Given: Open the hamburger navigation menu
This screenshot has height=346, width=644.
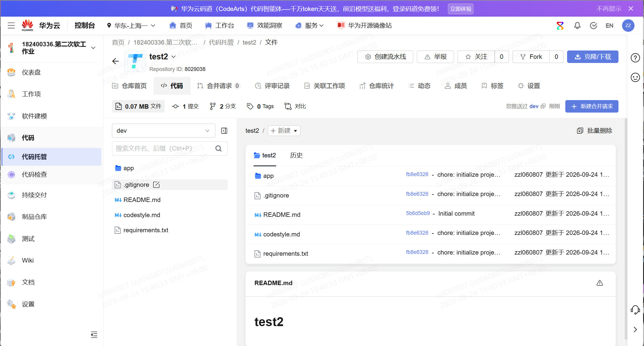Looking at the screenshot, I should 11,26.
